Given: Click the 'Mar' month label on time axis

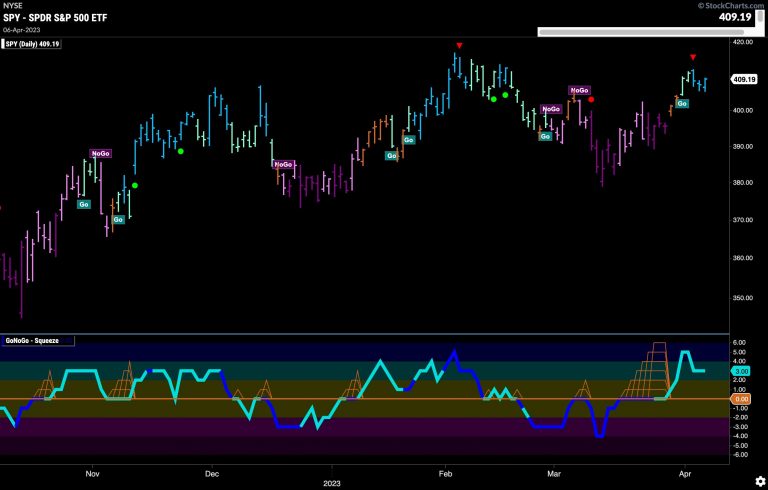Looking at the screenshot, I should (554, 474).
